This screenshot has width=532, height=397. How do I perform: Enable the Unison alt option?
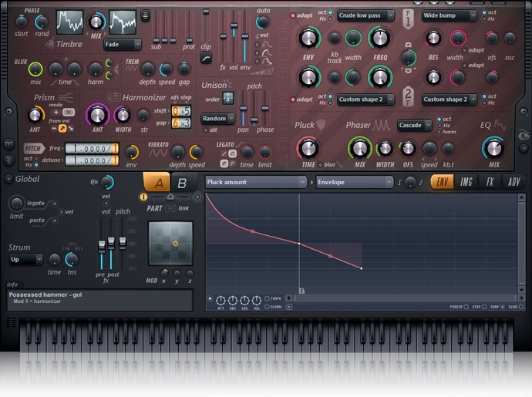pos(205,131)
